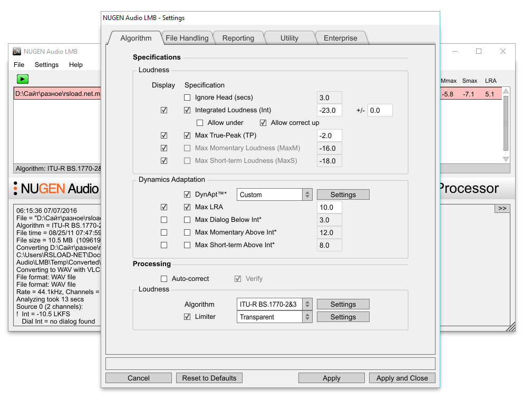
Task: Open the File menu in main window
Action: coord(19,65)
